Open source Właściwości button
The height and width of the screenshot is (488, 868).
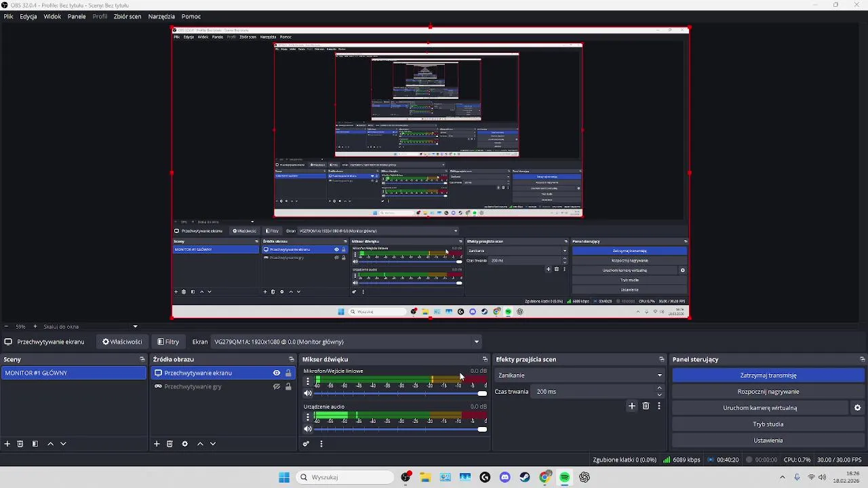[122, 342]
